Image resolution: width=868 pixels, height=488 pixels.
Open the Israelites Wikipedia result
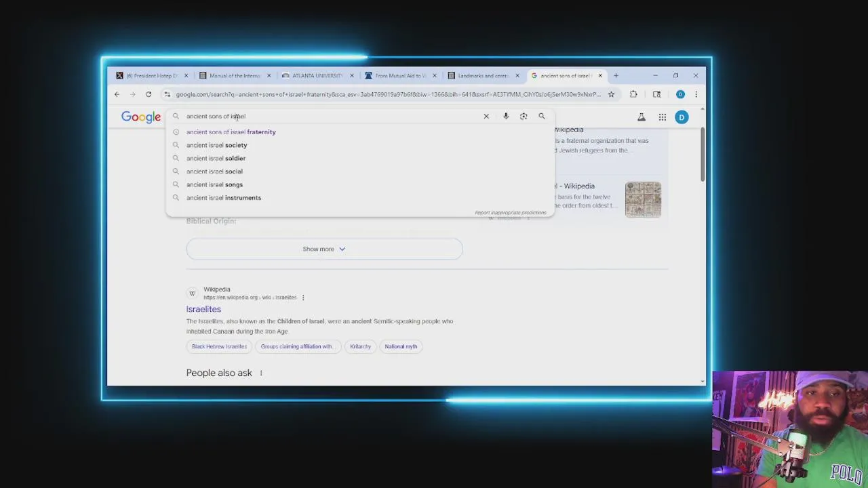point(203,309)
